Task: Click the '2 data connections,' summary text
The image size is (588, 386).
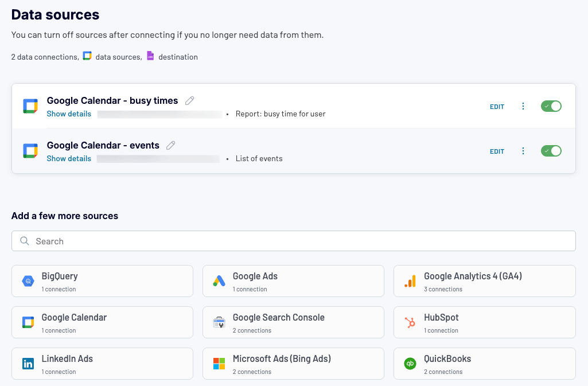Action: (x=45, y=57)
